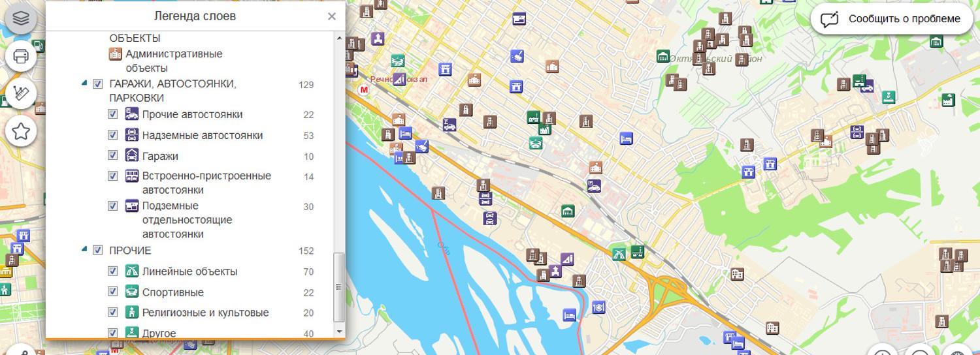Toggle the ПРОЧИЕ group checkbox

pos(98,250)
